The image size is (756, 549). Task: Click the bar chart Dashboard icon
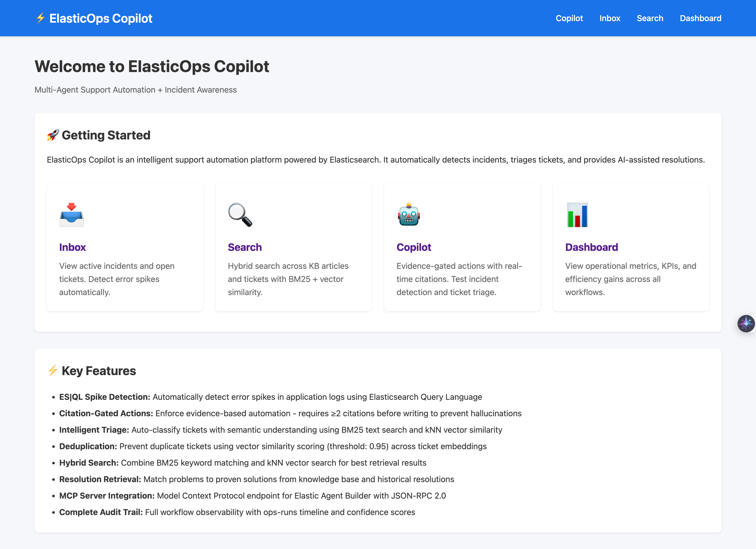pos(577,215)
